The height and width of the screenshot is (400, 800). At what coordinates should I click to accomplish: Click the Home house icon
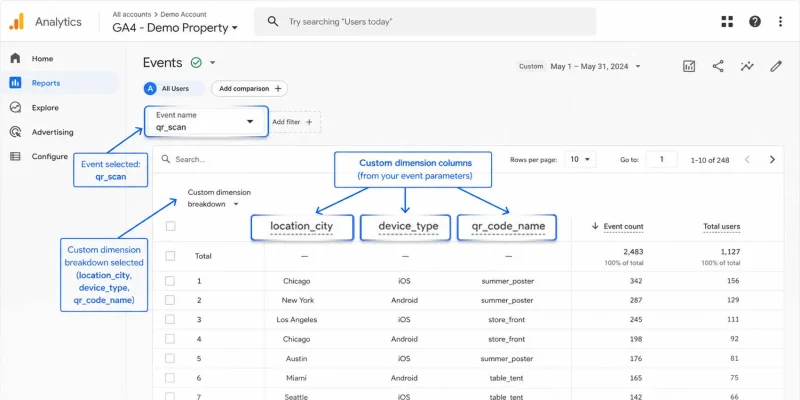point(15,58)
